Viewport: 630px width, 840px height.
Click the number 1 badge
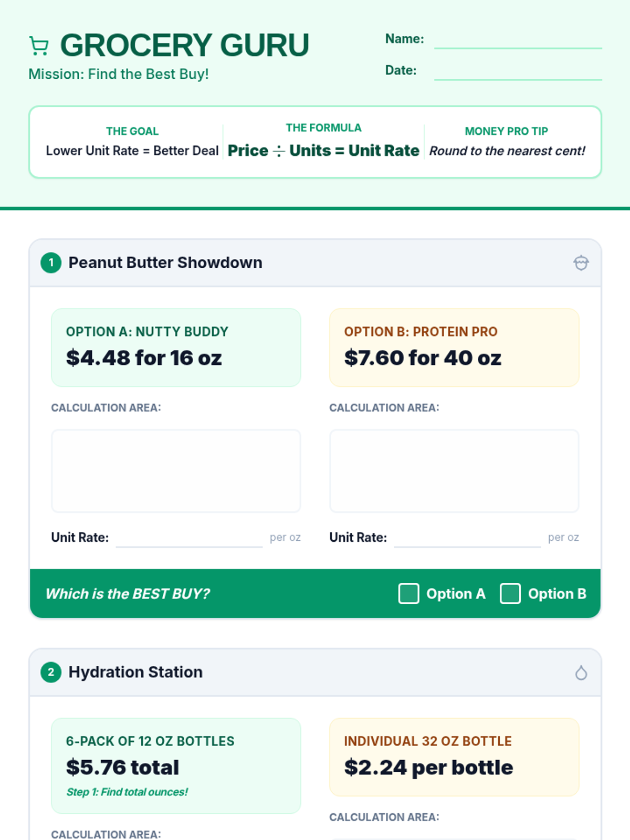click(x=51, y=262)
